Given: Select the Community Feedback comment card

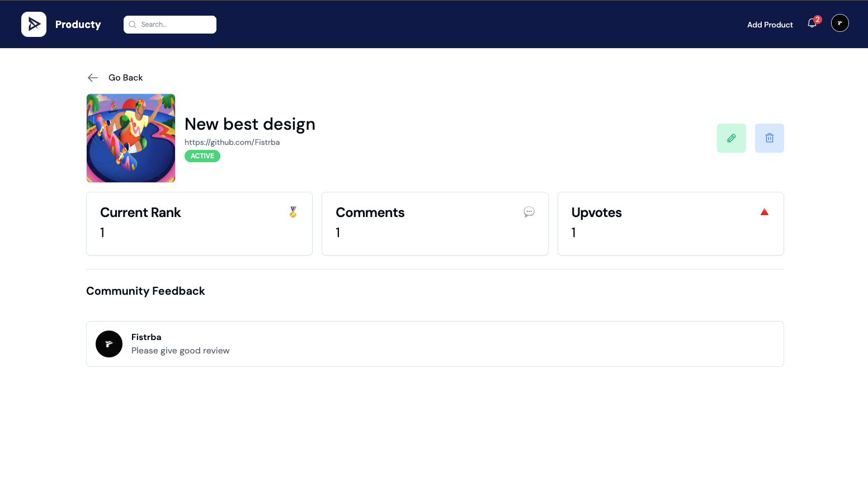Looking at the screenshot, I should tap(435, 343).
